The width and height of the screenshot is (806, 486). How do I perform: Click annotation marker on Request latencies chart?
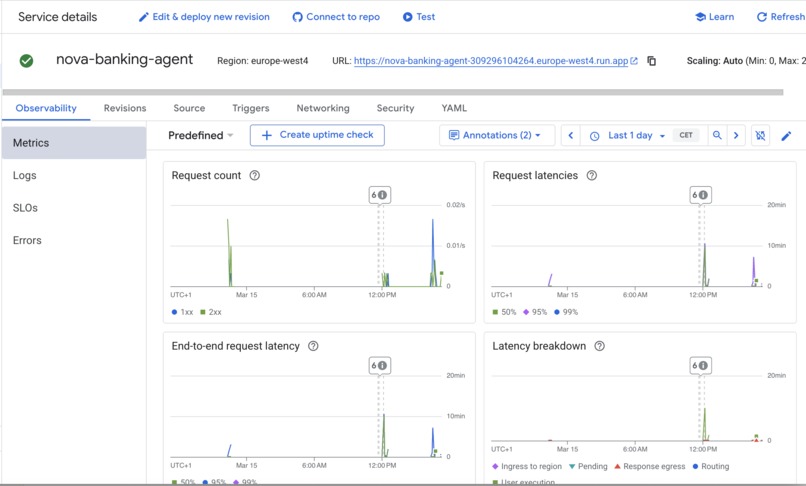(701, 195)
